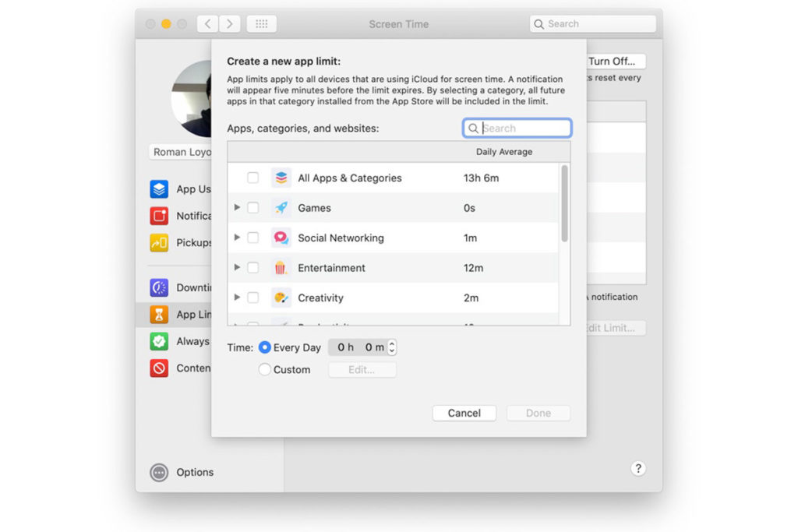Expand the Creativity category

237,297
